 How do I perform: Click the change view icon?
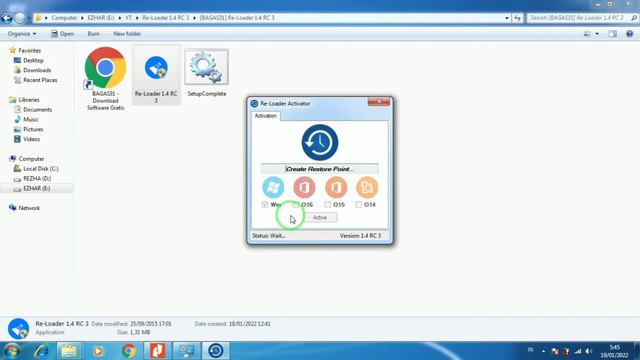point(587,34)
